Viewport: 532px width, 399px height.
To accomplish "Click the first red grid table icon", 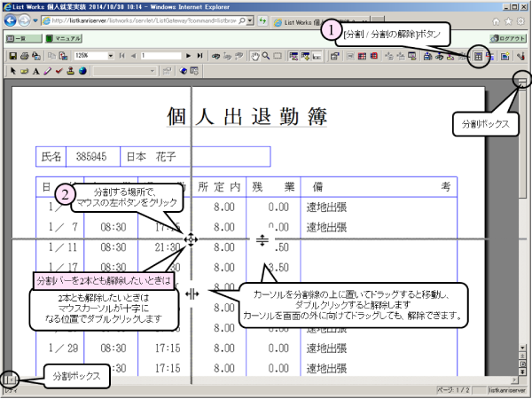I will click(362, 56).
